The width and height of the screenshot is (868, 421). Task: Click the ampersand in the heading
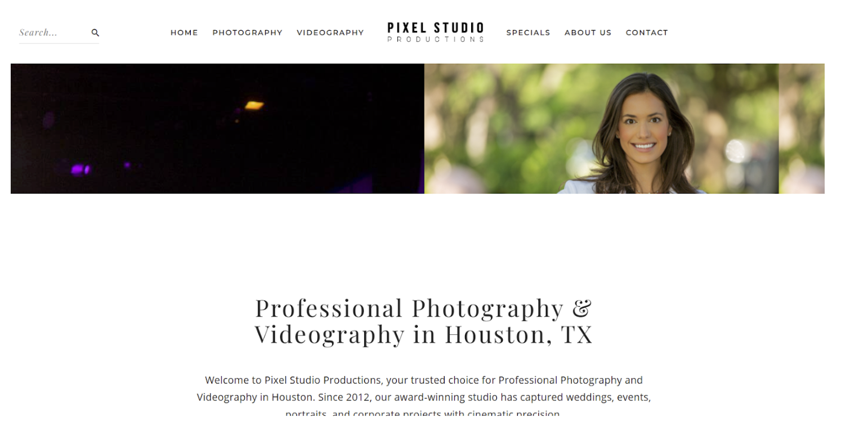pos(582,308)
